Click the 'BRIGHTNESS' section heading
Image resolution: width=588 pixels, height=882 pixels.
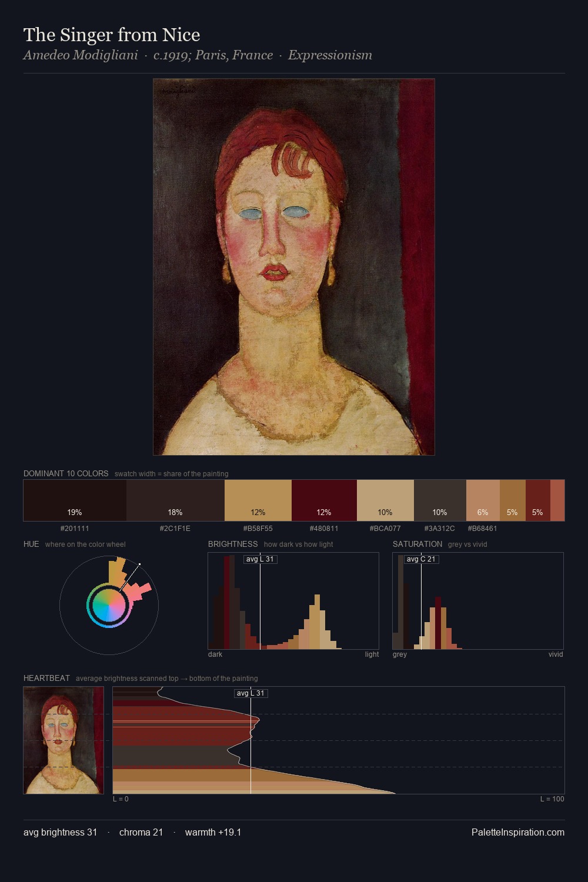point(233,544)
